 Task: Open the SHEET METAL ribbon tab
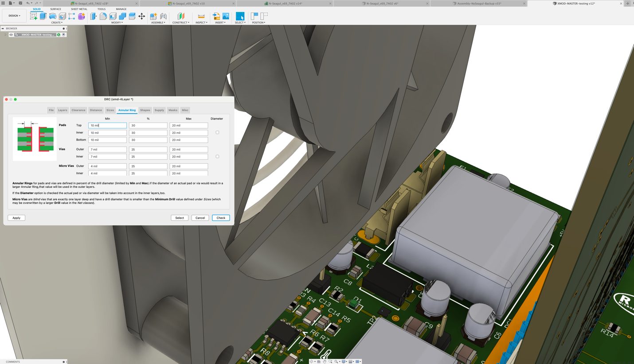79,9
